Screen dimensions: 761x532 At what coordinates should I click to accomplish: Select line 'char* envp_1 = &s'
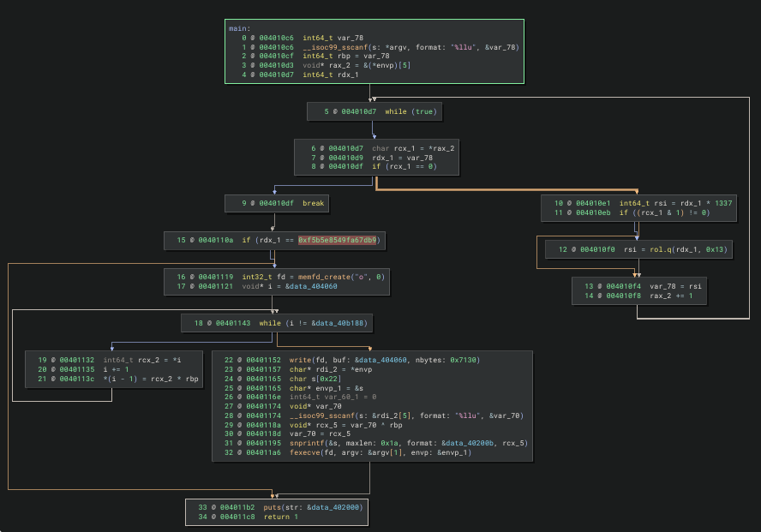tap(327, 388)
